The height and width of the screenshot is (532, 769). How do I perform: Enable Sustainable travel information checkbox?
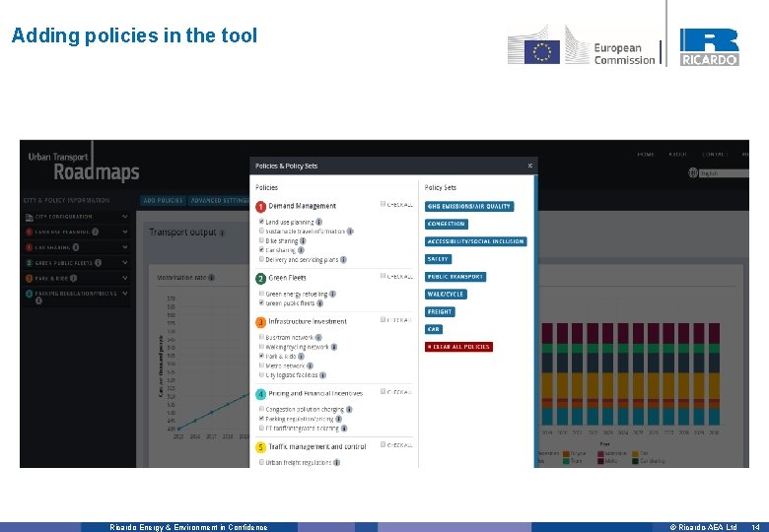click(x=261, y=231)
